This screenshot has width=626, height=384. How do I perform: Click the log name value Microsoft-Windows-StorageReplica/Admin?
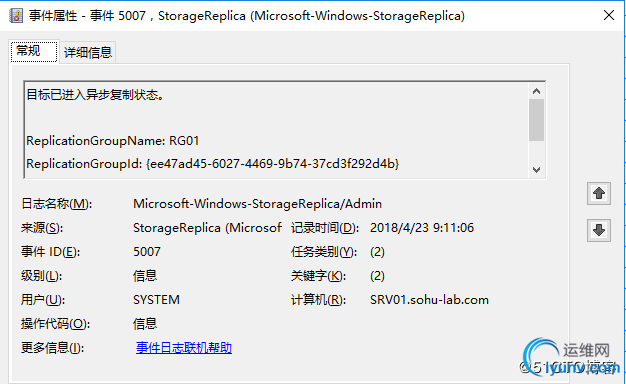click(257, 204)
